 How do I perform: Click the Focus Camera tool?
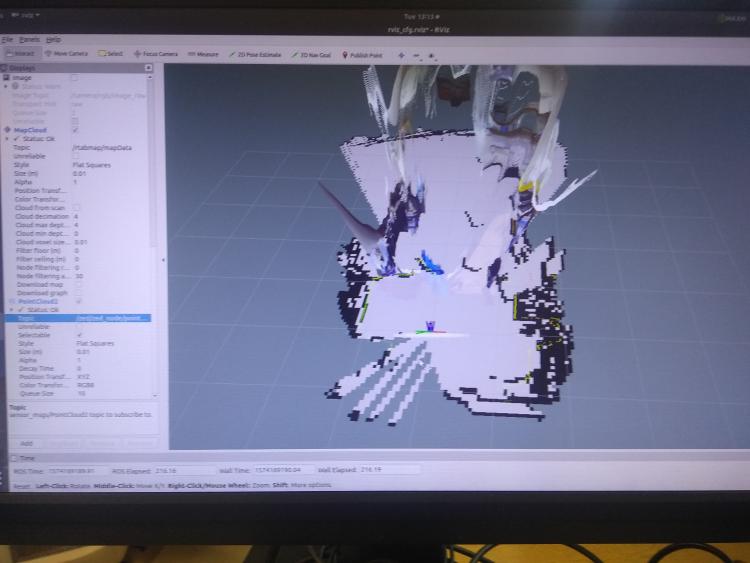(x=155, y=53)
